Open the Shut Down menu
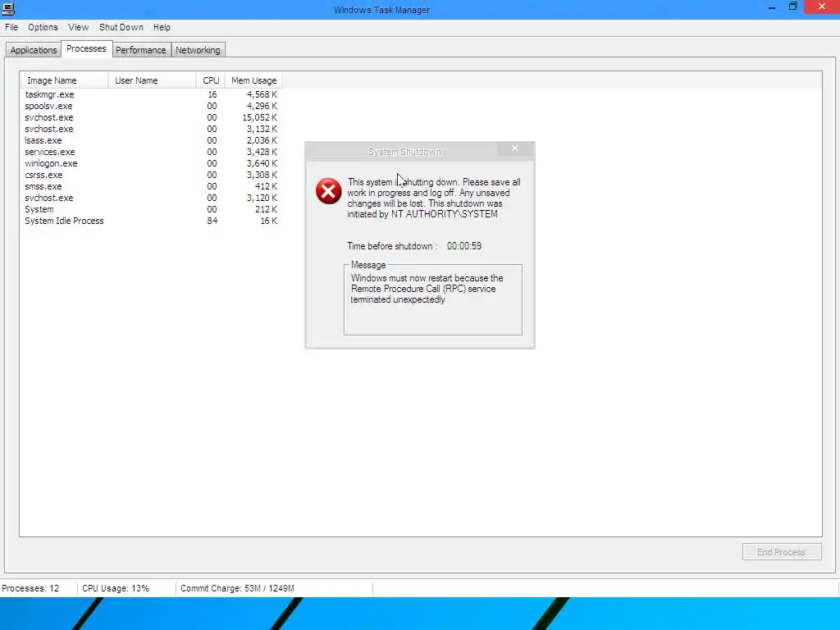840x630 pixels. 121,27
